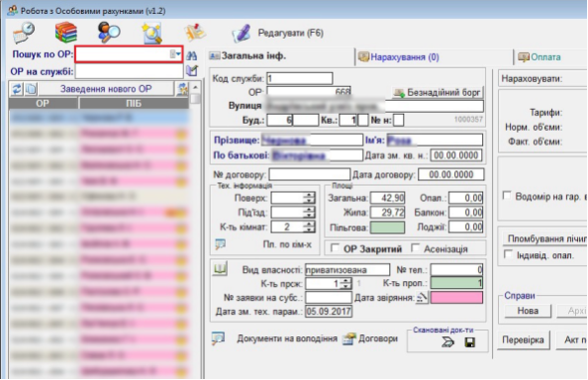This screenshot has width=588, height=380.
Task: Click the icon next to Дата звіряння
Action: (422, 298)
